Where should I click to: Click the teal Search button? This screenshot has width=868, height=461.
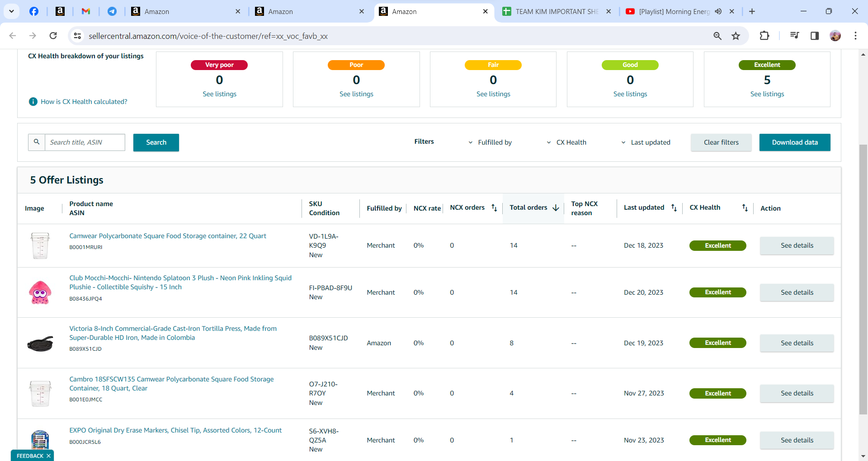tap(156, 142)
